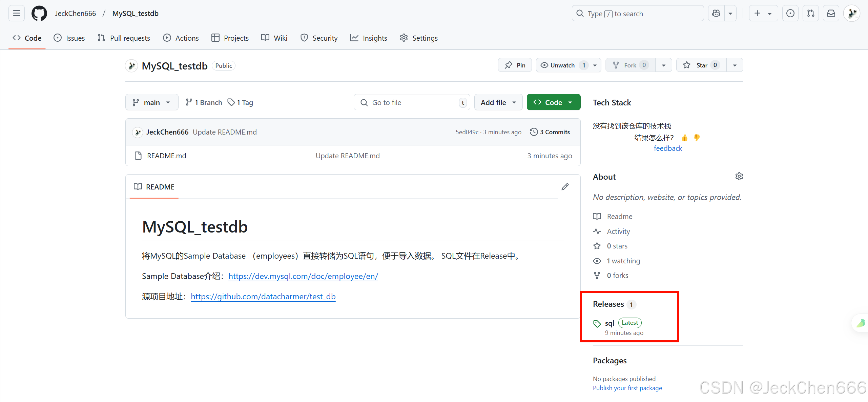Screen dimensions: 868x402
Task: Click the Copilot icon in header
Action: pos(716,13)
